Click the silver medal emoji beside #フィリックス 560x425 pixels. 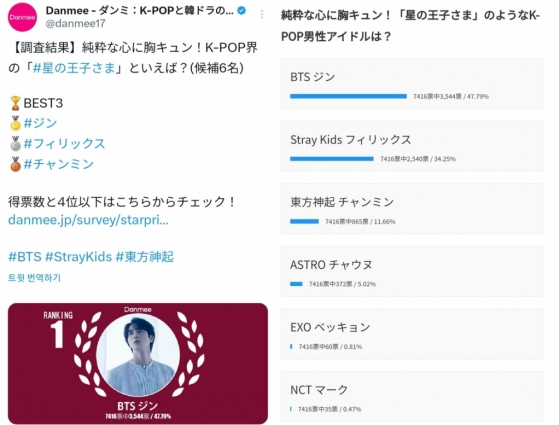(15, 144)
